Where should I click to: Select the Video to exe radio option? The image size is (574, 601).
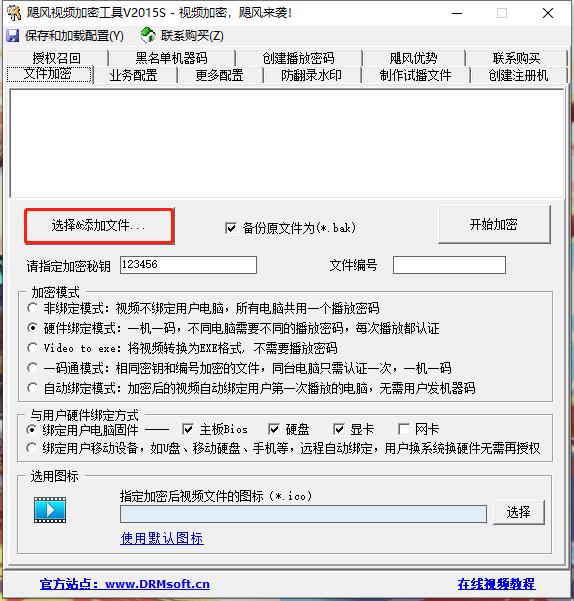[33, 348]
